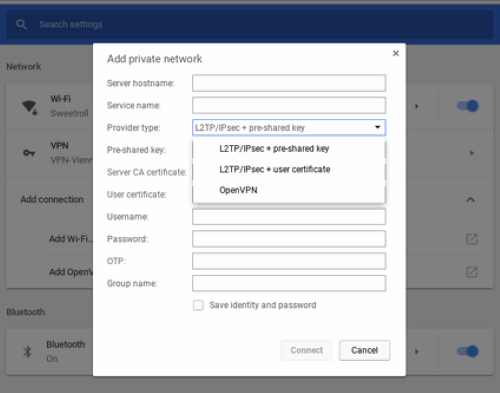This screenshot has width=500, height=393.
Task: Select L2TP/IPsec + pre-shared key option
Action: coord(289,149)
